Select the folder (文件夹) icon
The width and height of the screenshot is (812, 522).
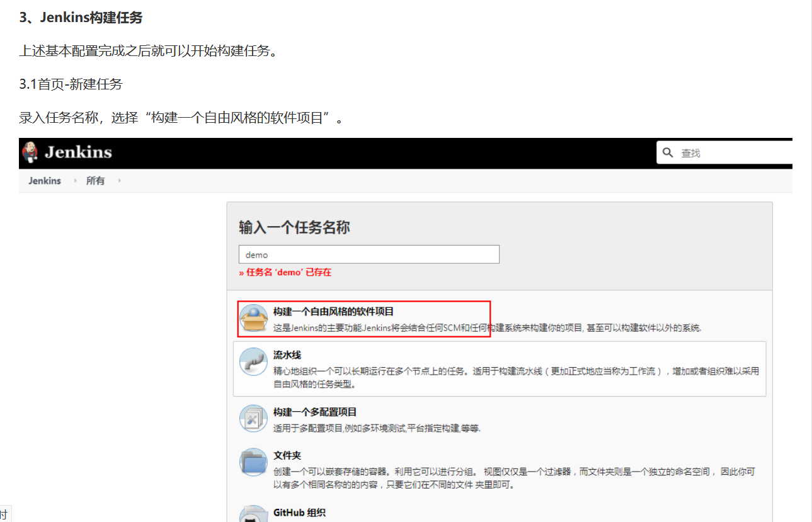click(253, 462)
